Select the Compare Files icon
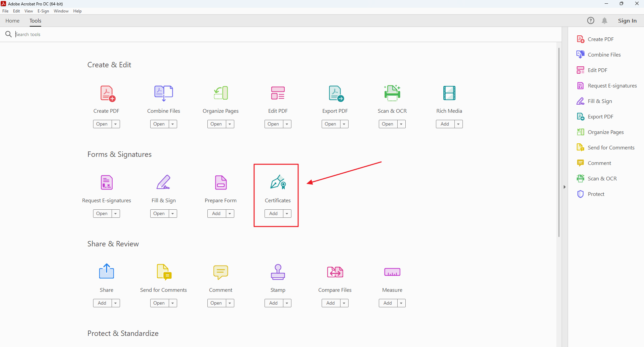Screen dimensions: 644x347 pos(335,272)
